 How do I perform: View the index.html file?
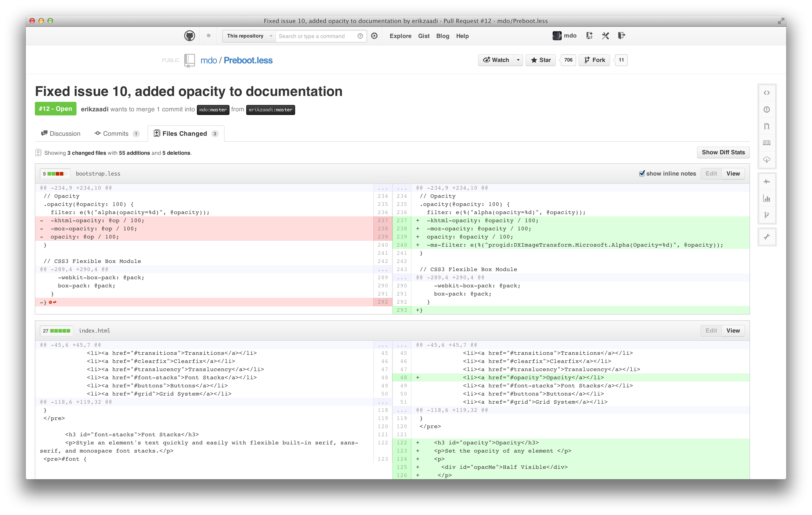(x=733, y=331)
